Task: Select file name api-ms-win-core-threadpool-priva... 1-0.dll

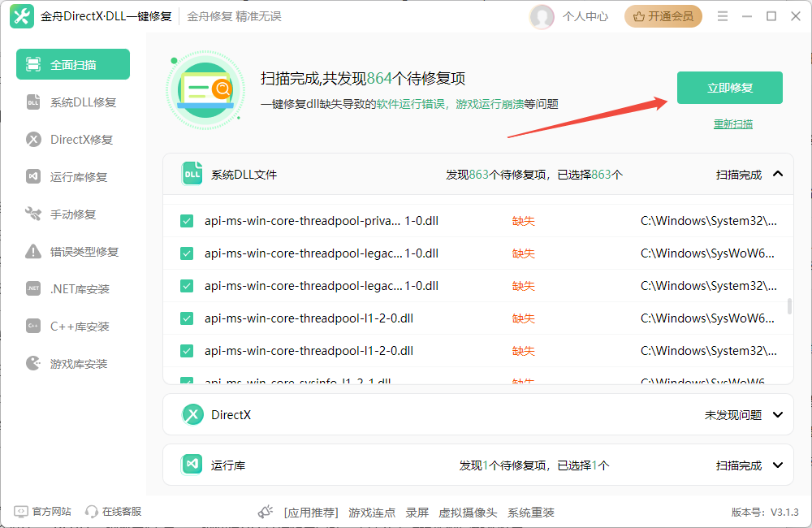Action: pyautogui.click(x=322, y=221)
